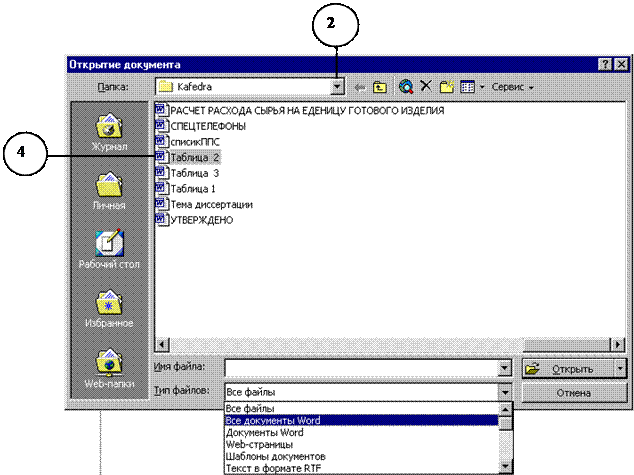Choose Все документы Word file type
The width and height of the screenshot is (634, 475).
point(361,420)
